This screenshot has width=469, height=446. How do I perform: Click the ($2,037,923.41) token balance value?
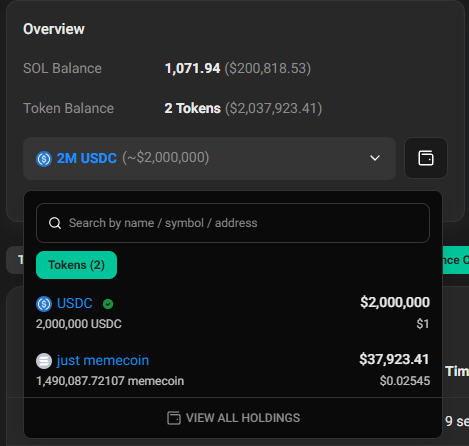(x=273, y=108)
